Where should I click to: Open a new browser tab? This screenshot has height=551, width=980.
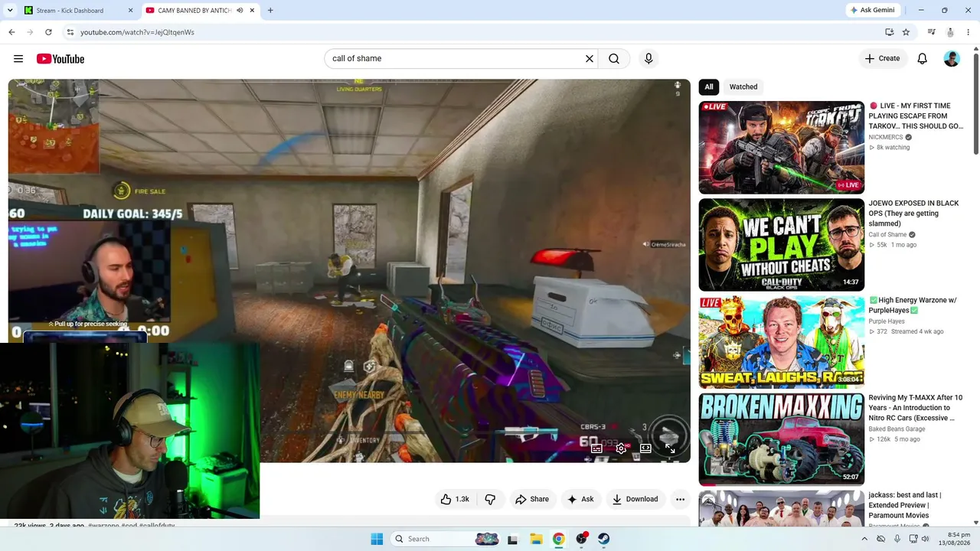click(270, 11)
